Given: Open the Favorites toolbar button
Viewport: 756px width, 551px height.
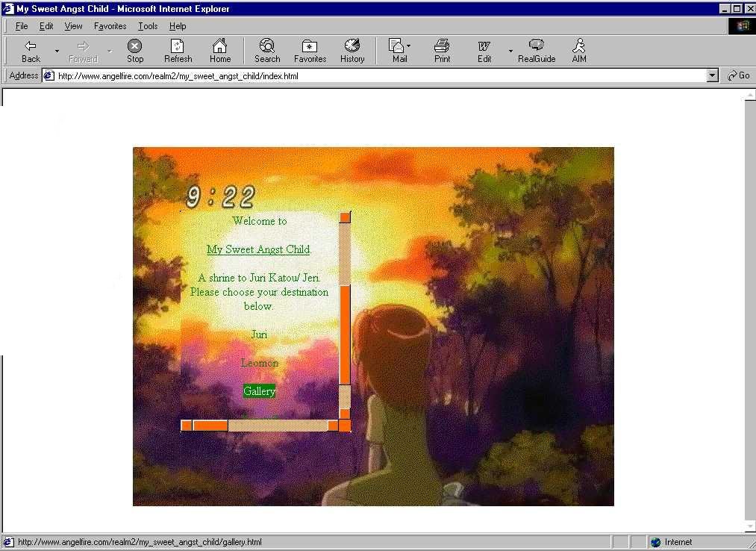Looking at the screenshot, I should pos(310,51).
